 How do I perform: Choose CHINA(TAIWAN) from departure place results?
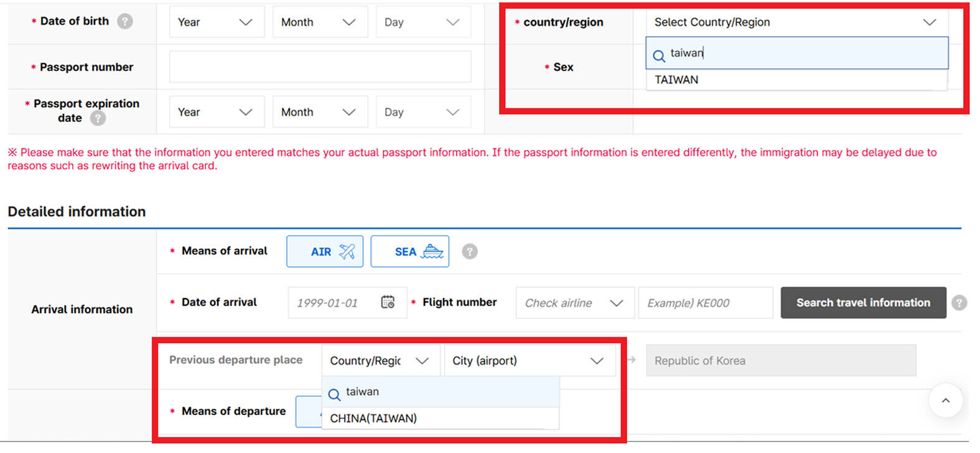click(373, 418)
